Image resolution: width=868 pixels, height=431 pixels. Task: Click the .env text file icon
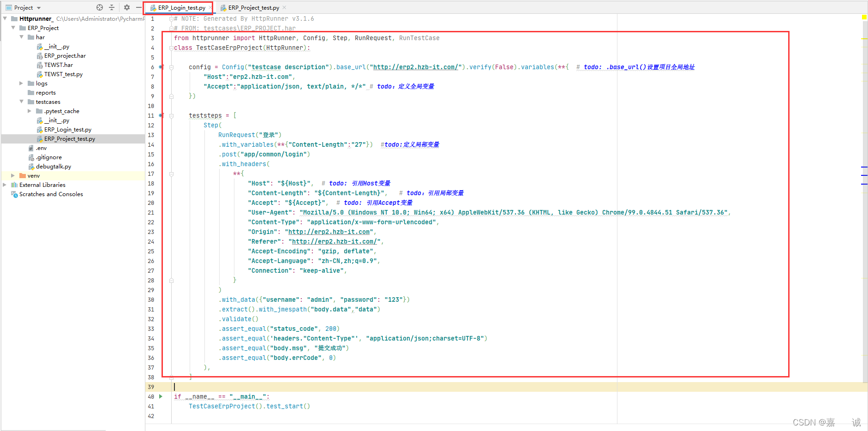click(x=31, y=148)
